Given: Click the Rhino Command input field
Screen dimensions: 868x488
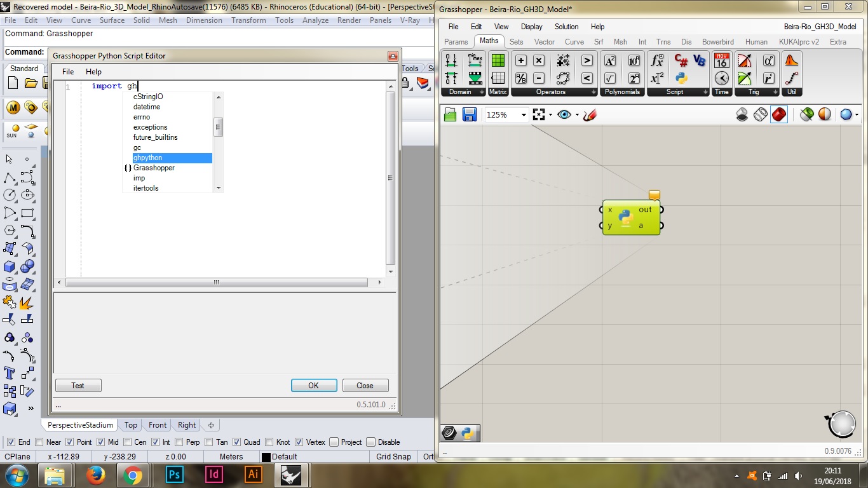Looking at the screenshot, I should coord(238,52).
